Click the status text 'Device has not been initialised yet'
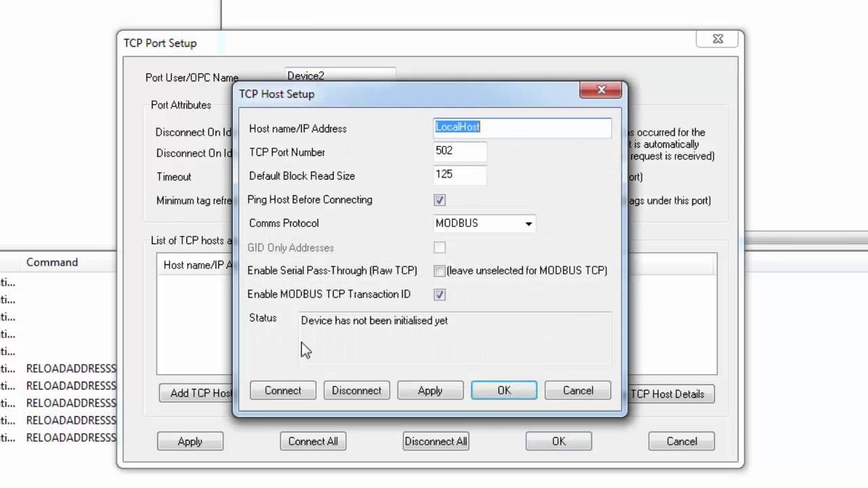868x488 pixels. pyautogui.click(x=374, y=321)
